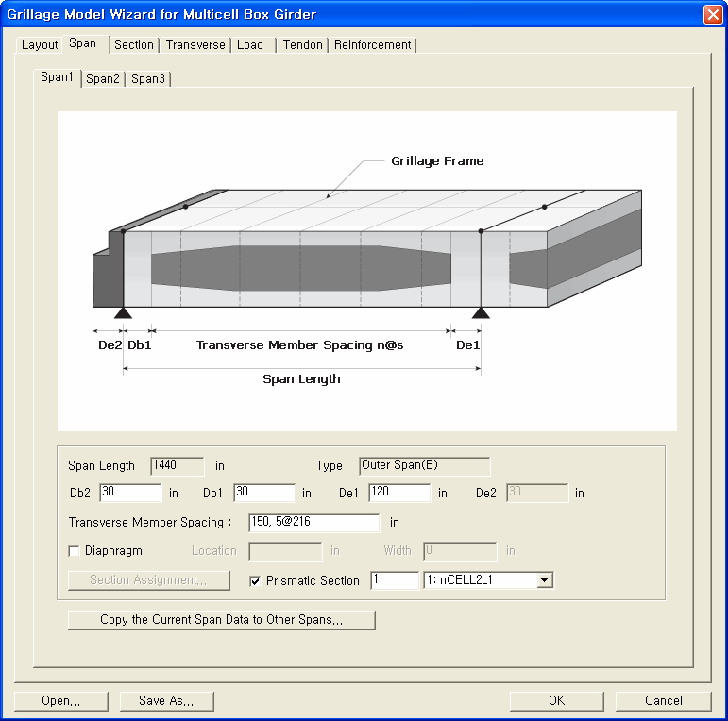Click the De2 dimension label in the diagram

[x=110, y=345]
